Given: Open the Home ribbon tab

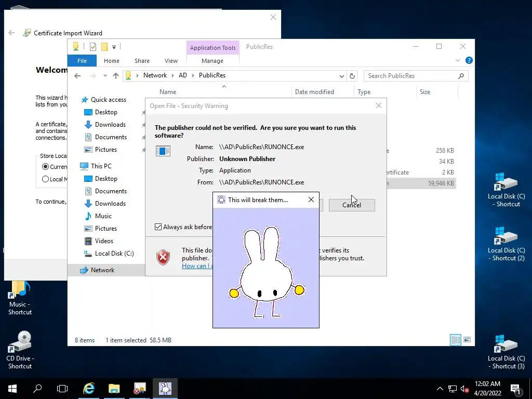Looking at the screenshot, I should (112, 61).
